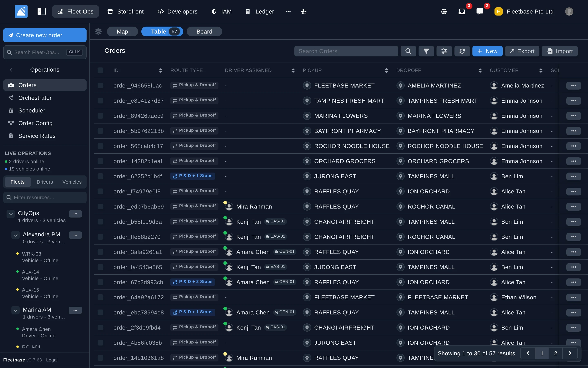Check the order_2f3de9fbd4 row checkbox
The width and height of the screenshot is (588, 368).
point(100,328)
